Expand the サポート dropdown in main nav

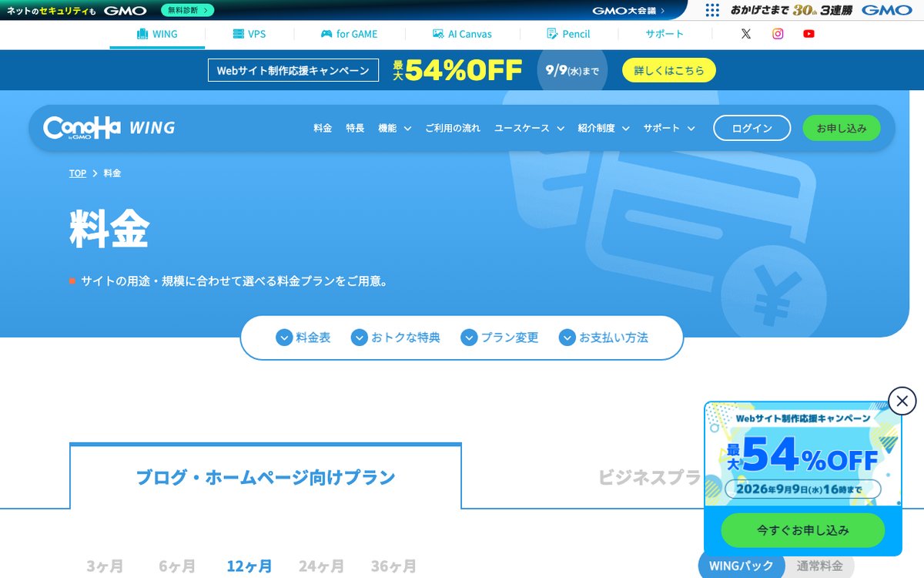click(669, 128)
